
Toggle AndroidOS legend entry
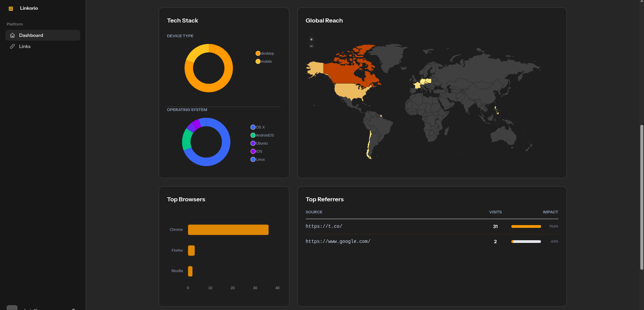point(262,135)
